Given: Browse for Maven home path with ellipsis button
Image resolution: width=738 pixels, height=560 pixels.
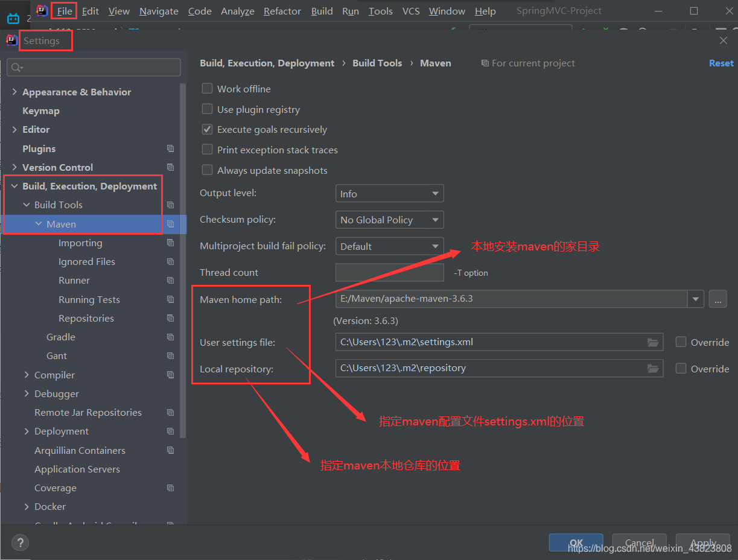Looking at the screenshot, I should [x=717, y=299].
